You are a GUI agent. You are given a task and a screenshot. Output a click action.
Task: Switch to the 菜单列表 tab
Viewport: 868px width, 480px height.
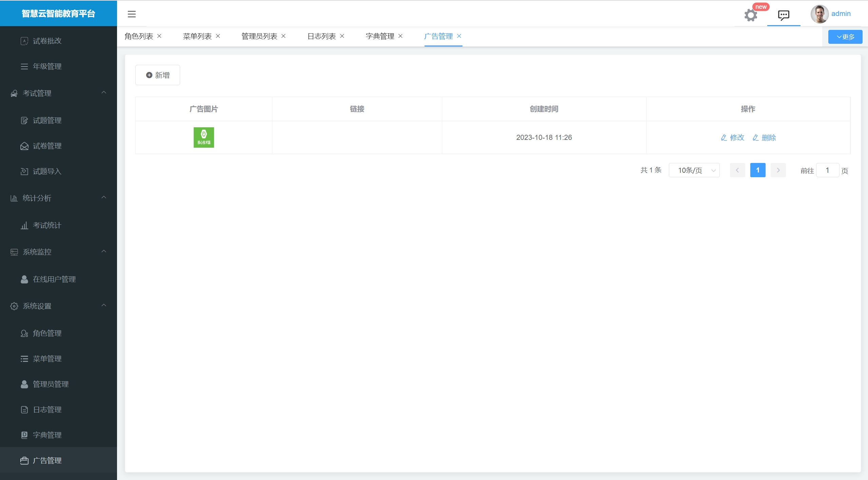click(x=197, y=36)
